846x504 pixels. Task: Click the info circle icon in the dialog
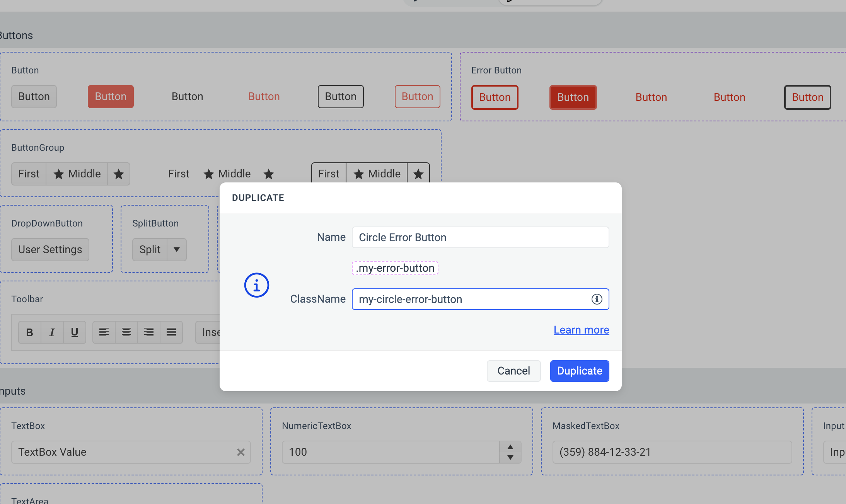pos(256,285)
